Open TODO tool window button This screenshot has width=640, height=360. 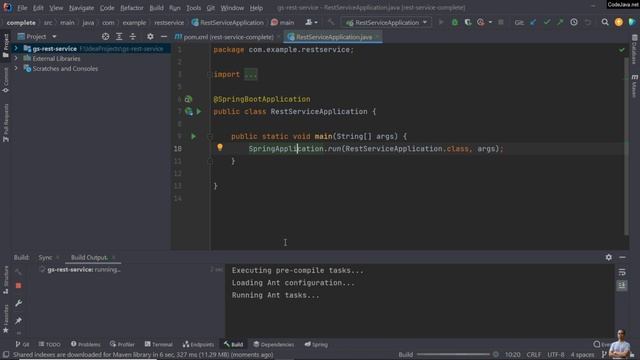click(x=49, y=344)
